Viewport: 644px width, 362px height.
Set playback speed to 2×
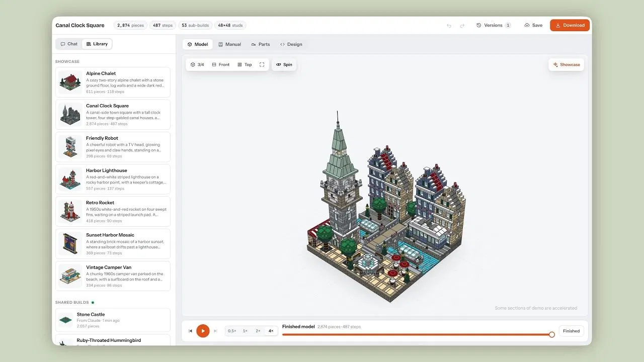258,331
